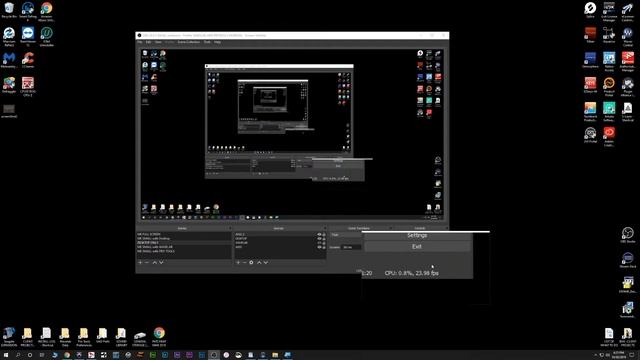Open the OBS Studio desktop shortcut
The image size is (640, 360).
627,235
